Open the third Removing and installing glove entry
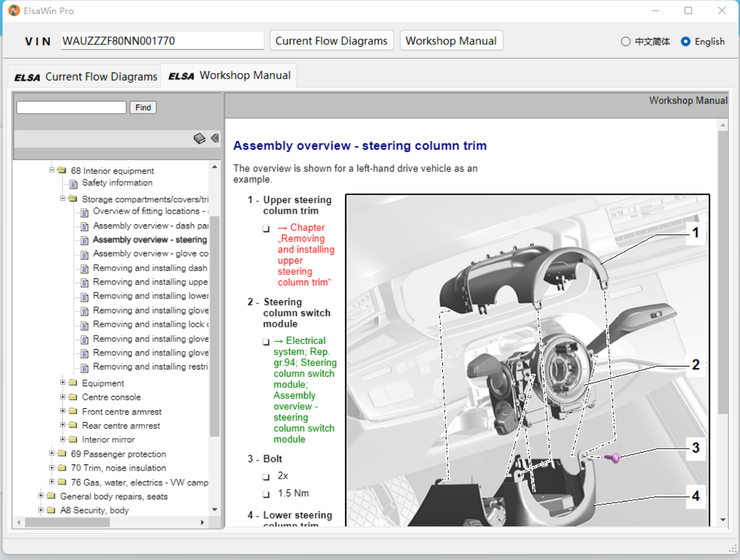740x560 pixels. (151, 353)
